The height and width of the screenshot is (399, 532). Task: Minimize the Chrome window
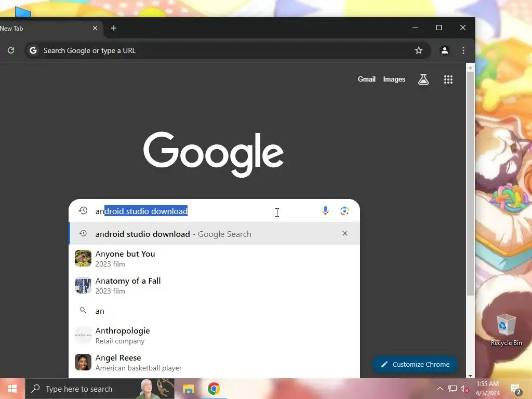pyautogui.click(x=415, y=28)
